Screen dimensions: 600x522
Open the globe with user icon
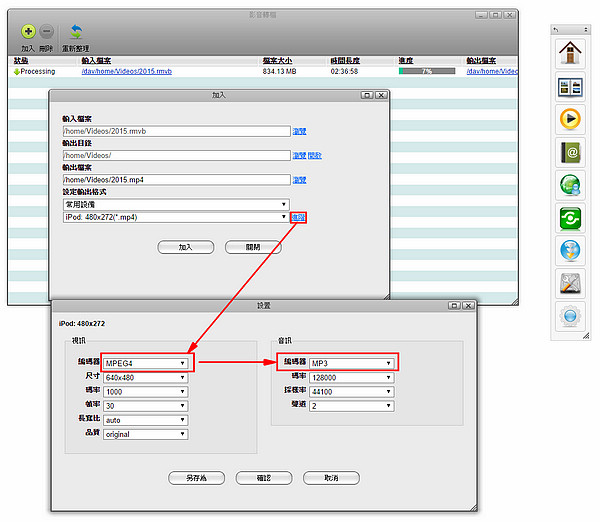[570, 185]
